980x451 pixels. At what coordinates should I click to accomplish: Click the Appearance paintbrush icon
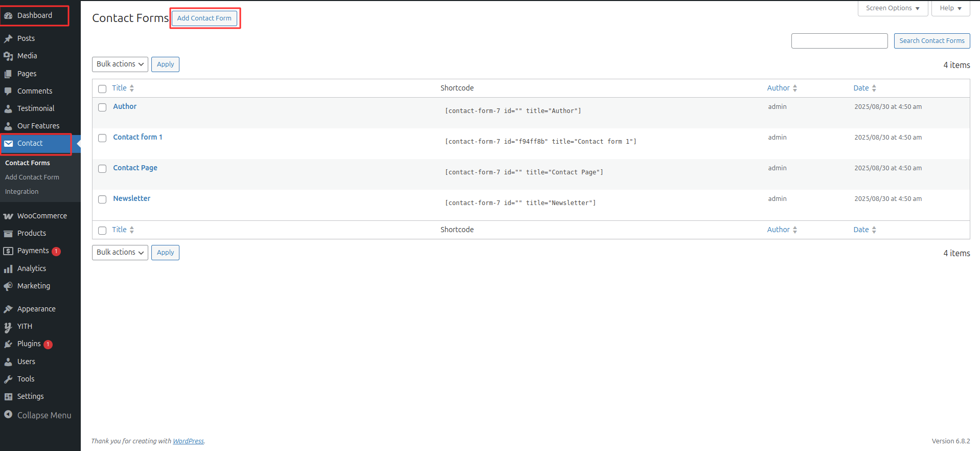click(8, 309)
